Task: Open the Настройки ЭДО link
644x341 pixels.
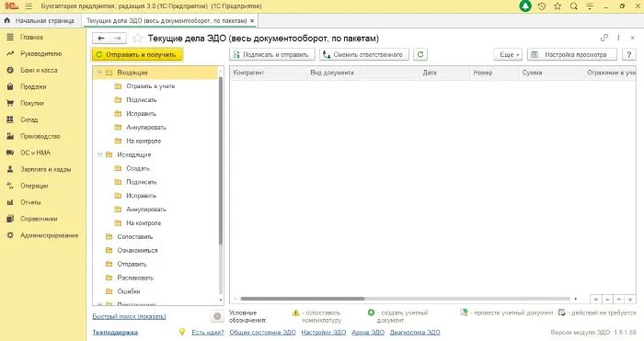Action: pos(324,333)
